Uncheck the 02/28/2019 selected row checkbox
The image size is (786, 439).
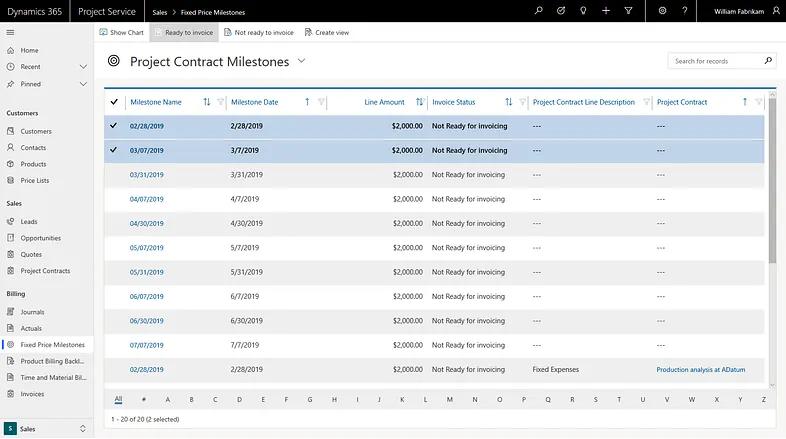coord(113,126)
